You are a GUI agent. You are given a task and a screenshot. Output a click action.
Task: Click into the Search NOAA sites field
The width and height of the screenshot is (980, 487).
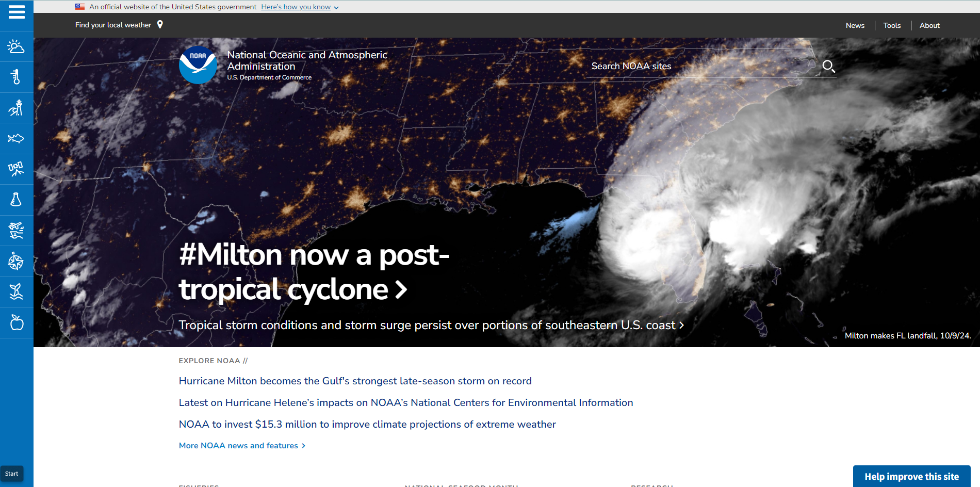(704, 66)
